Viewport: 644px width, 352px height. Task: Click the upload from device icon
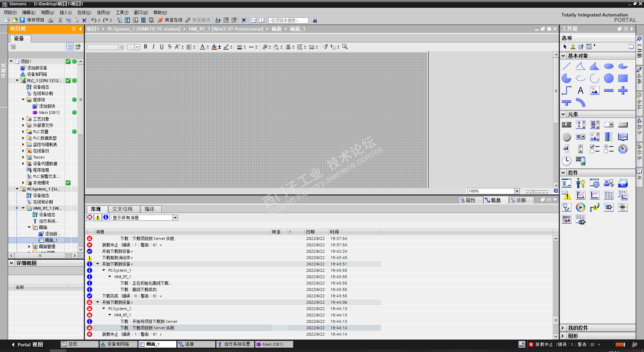click(x=135, y=20)
